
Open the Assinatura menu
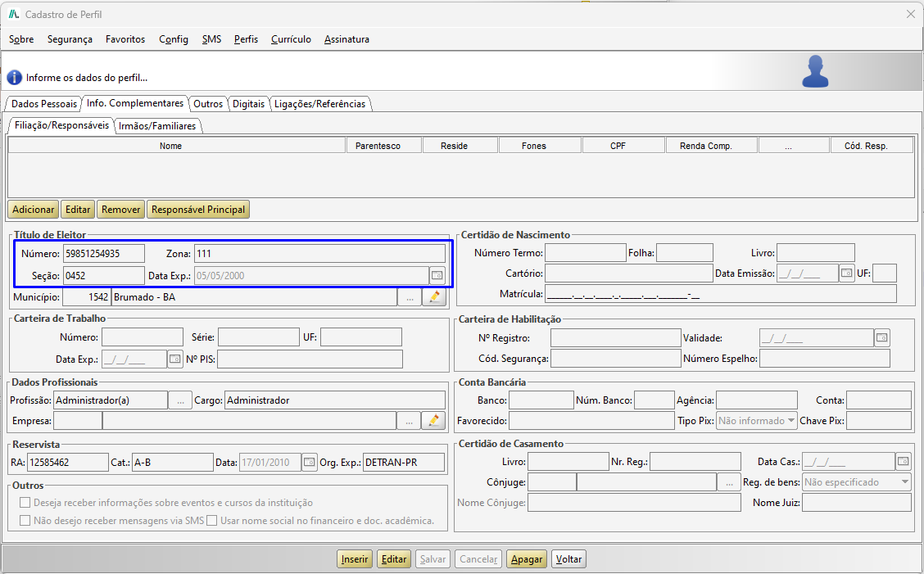tap(346, 39)
